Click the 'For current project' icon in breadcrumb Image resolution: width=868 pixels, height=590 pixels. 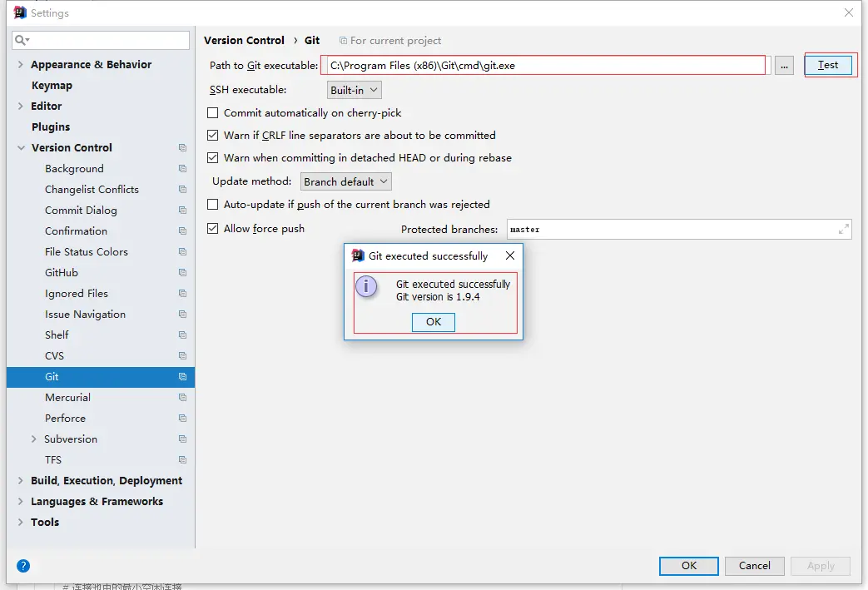pos(343,41)
